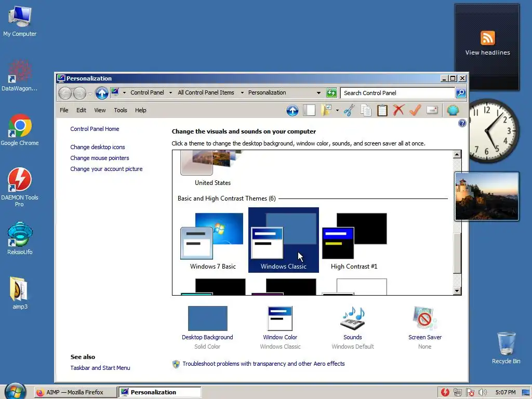Open the File menu
532x399 pixels.
pos(64,110)
